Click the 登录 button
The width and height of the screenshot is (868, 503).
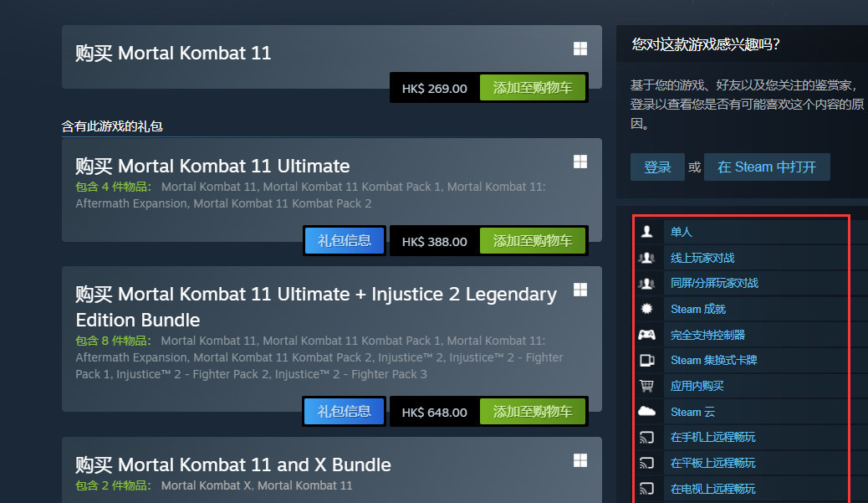tap(657, 167)
